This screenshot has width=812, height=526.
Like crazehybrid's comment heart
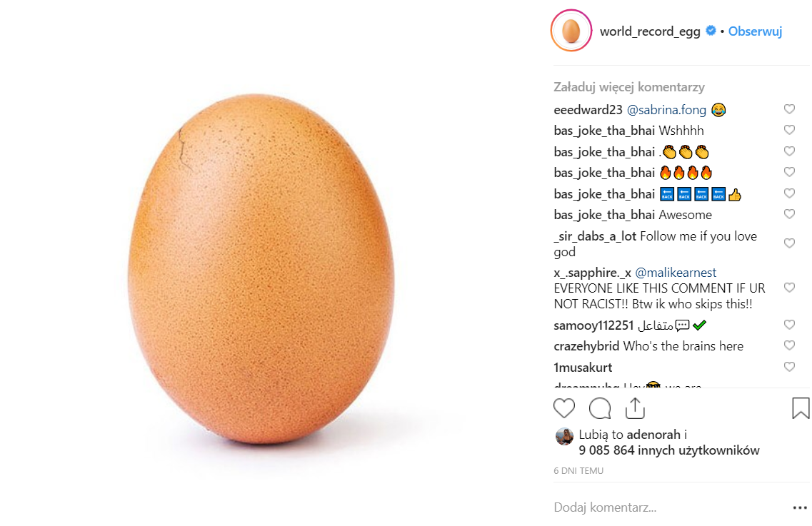tap(789, 345)
